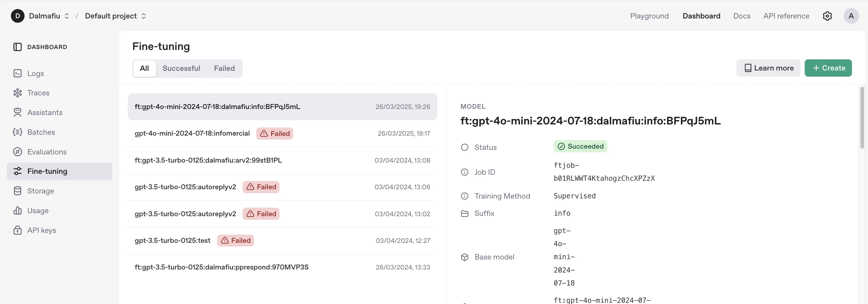Click the cube icon next to Base model
The height and width of the screenshot is (304, 868).
(465, 257)
